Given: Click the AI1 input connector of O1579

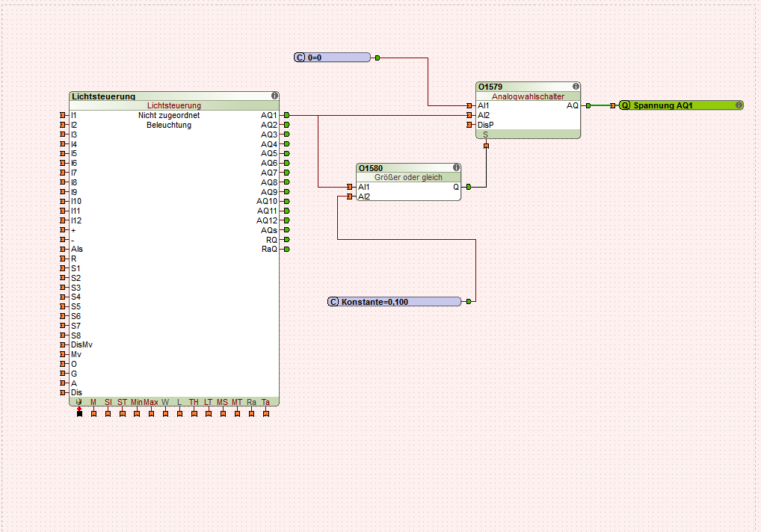Looking at the screenshot, I should (469, 105).
